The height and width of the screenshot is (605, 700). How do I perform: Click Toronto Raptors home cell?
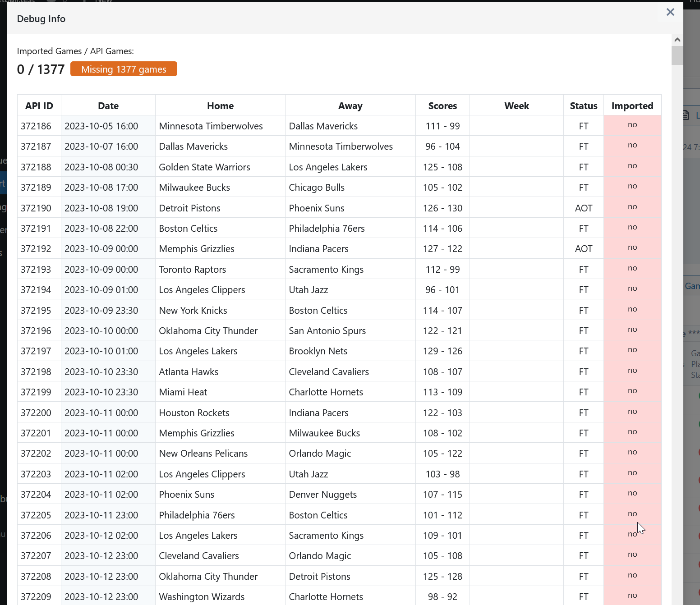[220, 269]
